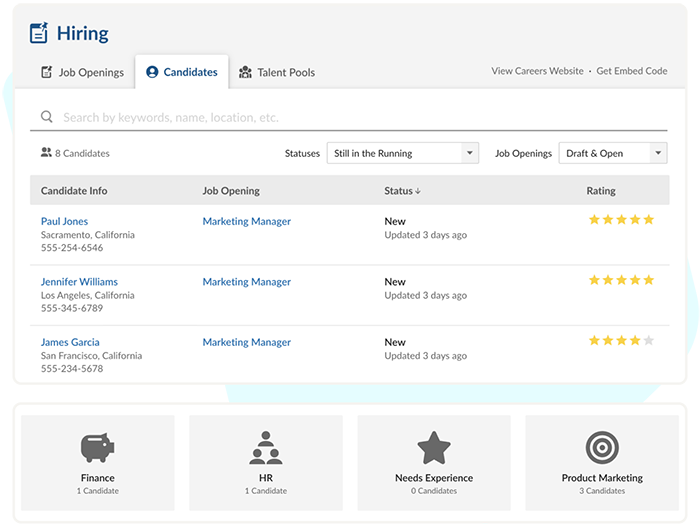This screenshot has height=526, width=700.
Task: Click the Talent Pools group icon
Action: pos(245,72)
